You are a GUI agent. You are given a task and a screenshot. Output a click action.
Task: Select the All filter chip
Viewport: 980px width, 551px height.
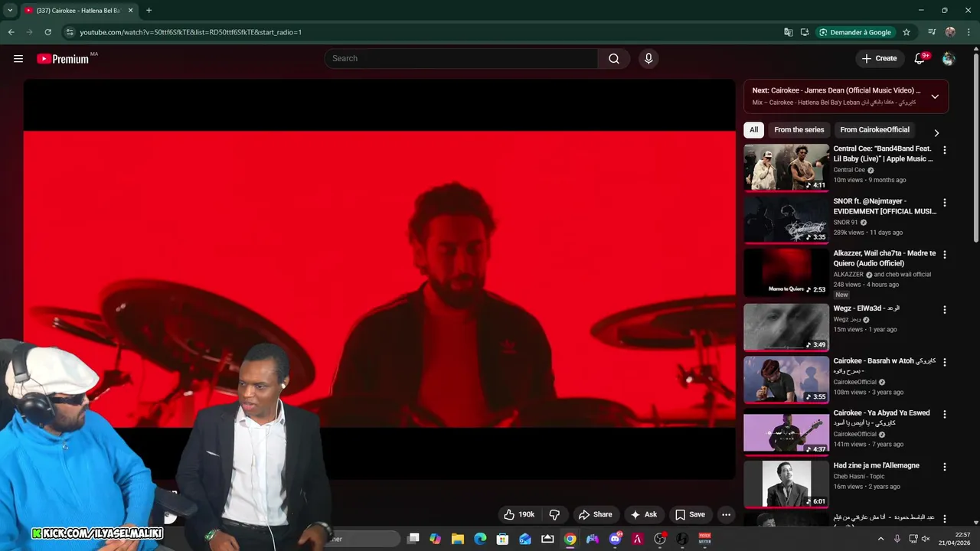pos(753,129)
